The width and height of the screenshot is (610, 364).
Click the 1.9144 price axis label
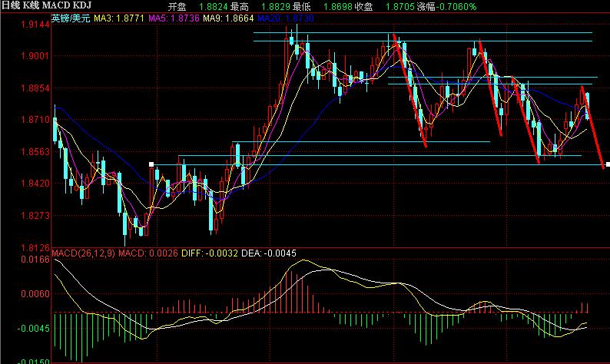pos(35,25)
